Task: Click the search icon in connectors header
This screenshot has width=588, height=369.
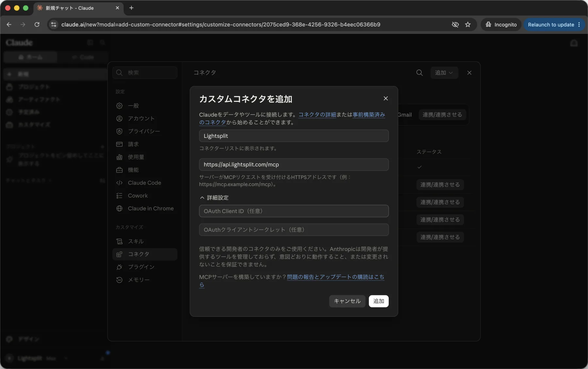Action: coord(419,72)
